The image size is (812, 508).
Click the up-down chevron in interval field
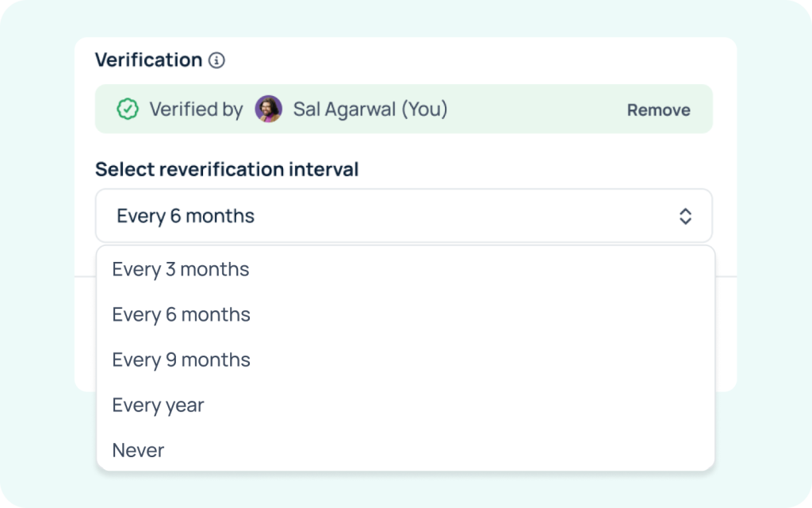point(685,216)
